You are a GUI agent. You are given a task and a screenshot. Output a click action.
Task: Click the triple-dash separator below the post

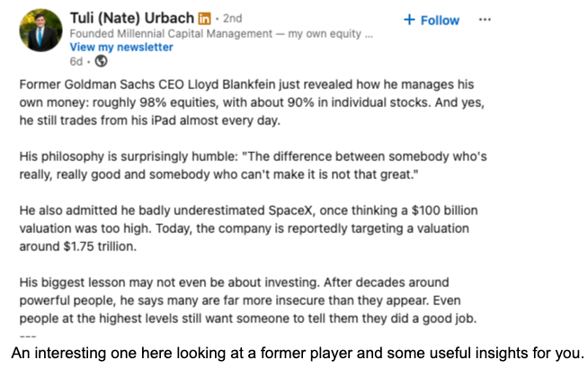(28, 337)
